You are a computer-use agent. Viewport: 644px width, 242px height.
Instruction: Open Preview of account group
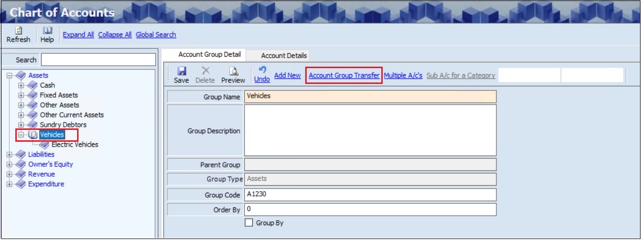233,71
